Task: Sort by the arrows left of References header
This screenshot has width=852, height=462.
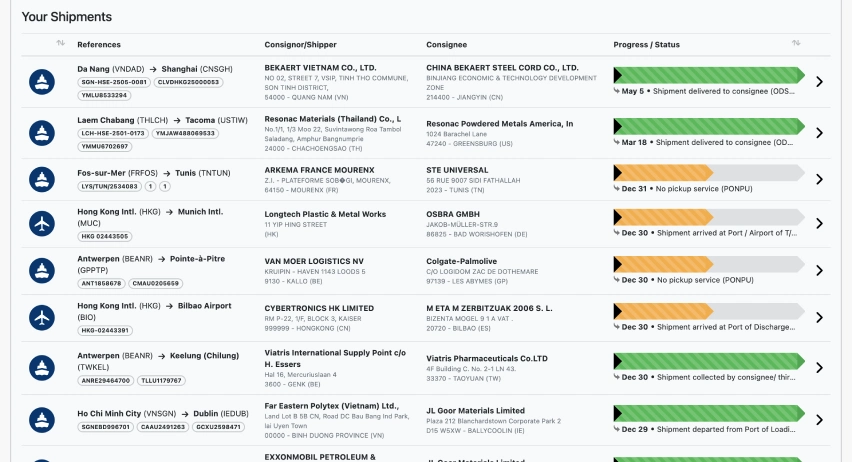Action: 60,43
